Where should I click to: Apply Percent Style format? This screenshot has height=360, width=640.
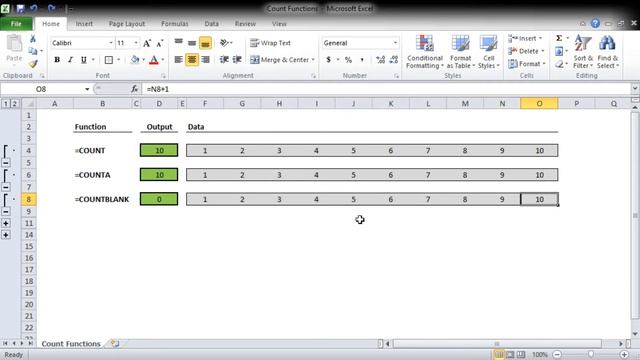tap(348, 60)
